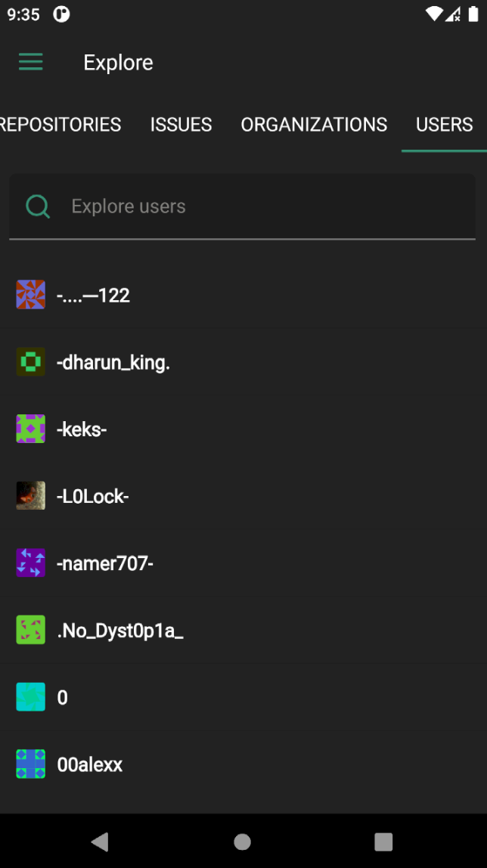
Task: Tap the 00alexx user avatar
Action: [31, 764]
